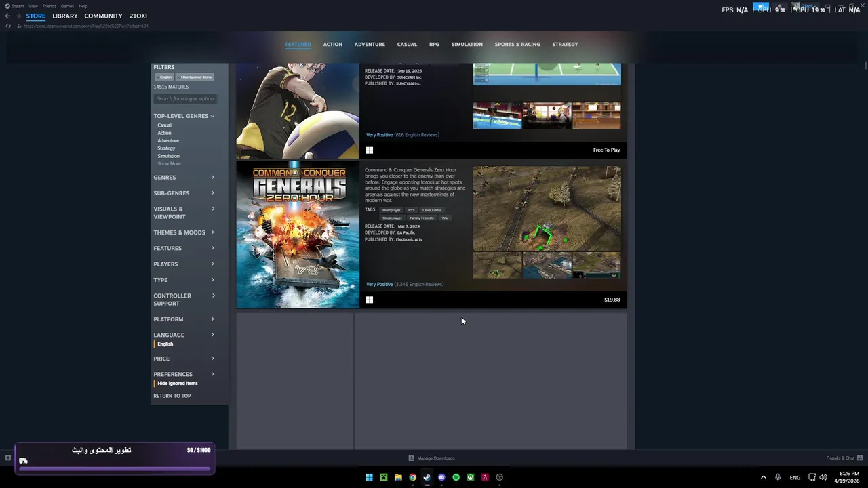Remove the Hide ignored items filter chip
The height and width of the screenshot is (488, 868).
point(195,77)
